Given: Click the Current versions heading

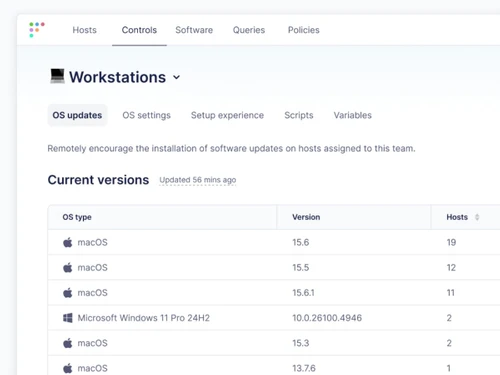Looking at the screenshot, I should [98, 180].
